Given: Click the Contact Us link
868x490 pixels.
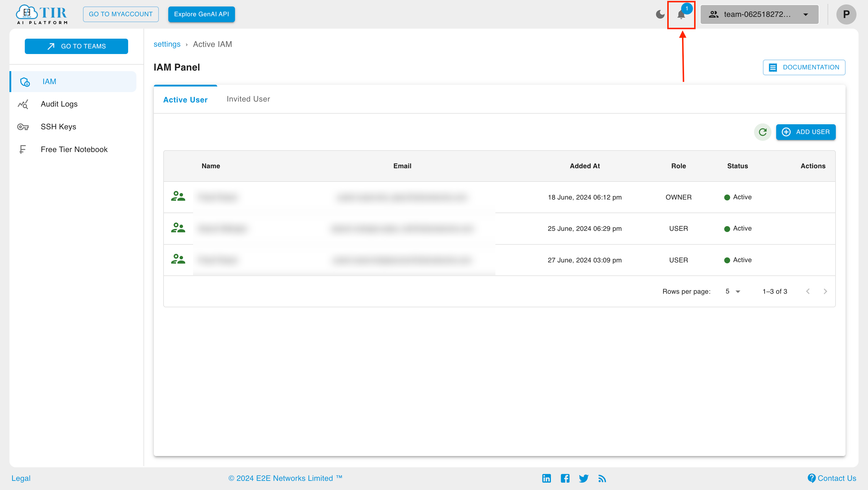Looking at the screenshot, I should coord(832,478).
